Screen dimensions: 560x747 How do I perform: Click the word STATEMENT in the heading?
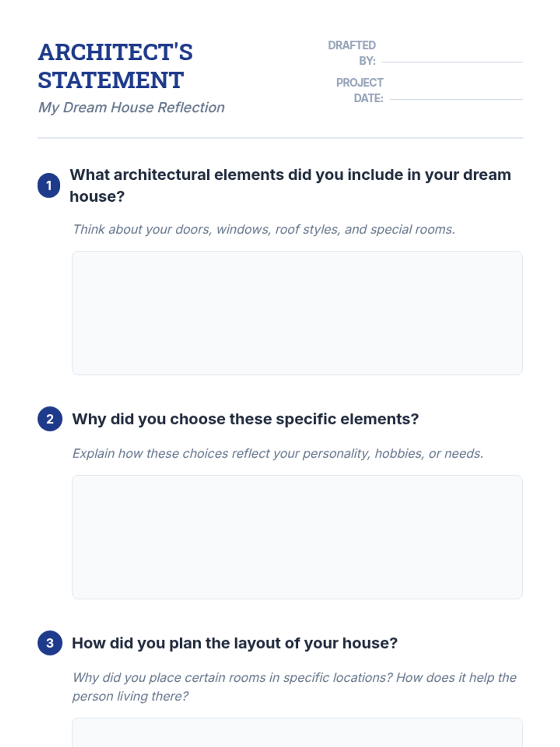point(111,80)
